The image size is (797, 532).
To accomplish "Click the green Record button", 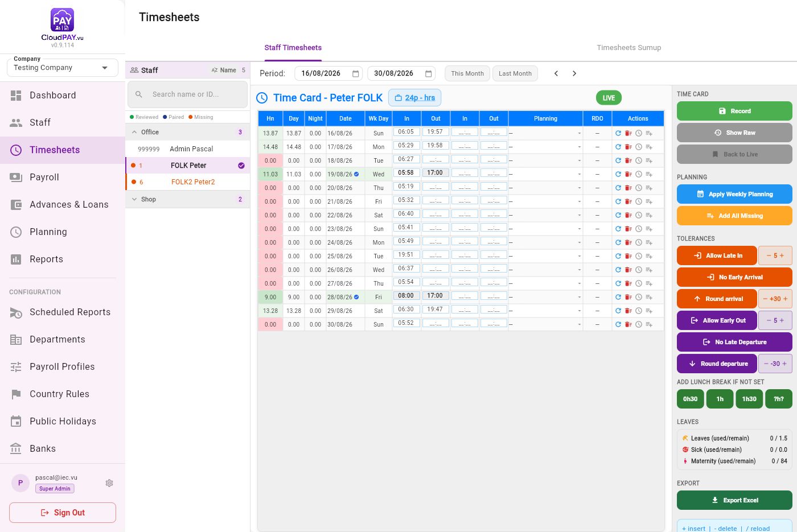I will pyautogui.click(x=734, y=111).
